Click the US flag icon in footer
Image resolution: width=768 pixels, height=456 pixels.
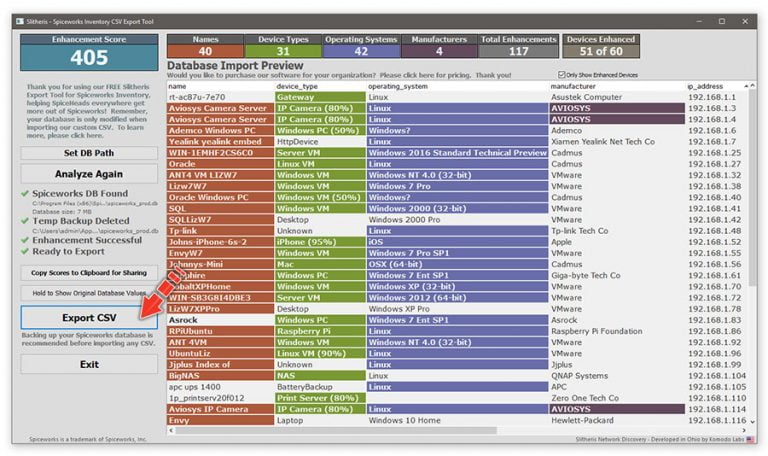pyautogui.click(x=750, y=440)
